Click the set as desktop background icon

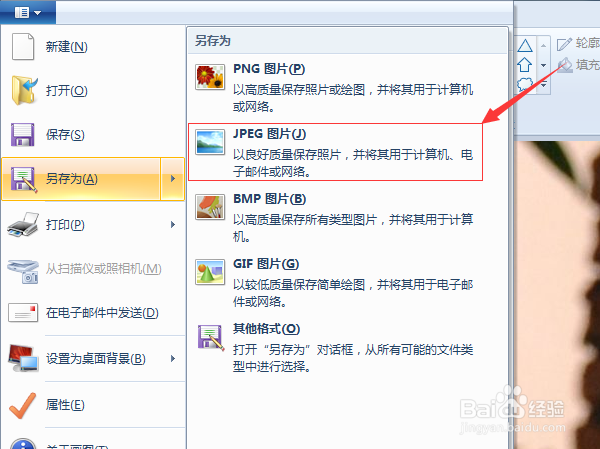[x=23, y=358]
